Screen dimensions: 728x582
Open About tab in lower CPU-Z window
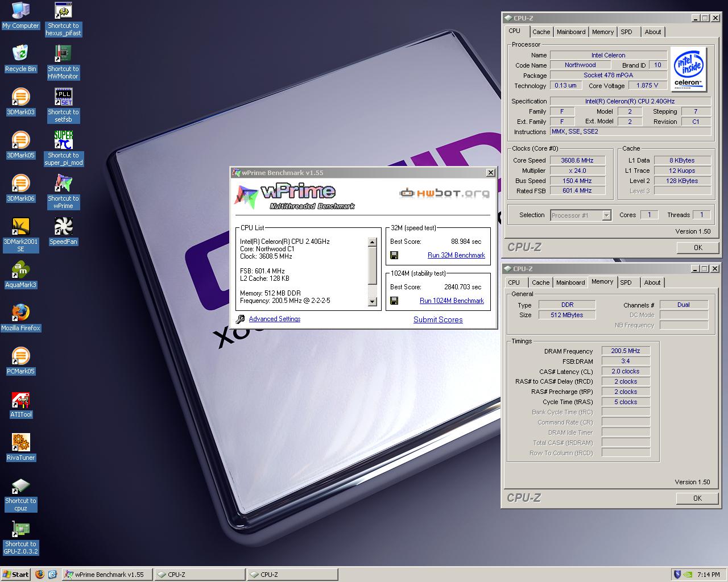[652, 282]
